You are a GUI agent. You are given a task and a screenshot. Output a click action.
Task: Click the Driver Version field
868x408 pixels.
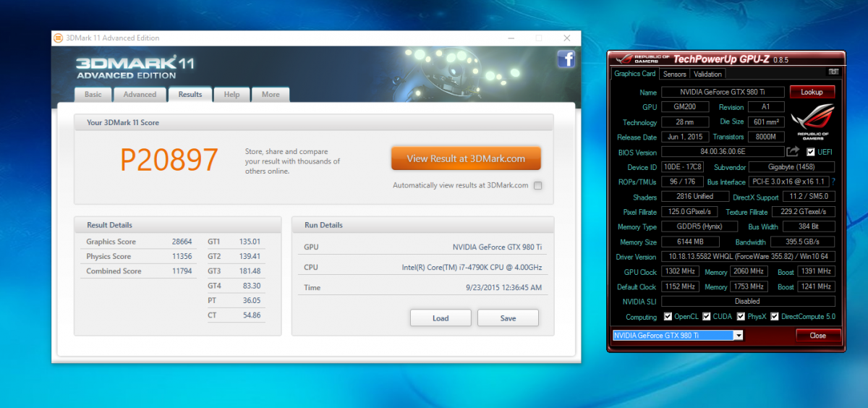click(748, 256)
